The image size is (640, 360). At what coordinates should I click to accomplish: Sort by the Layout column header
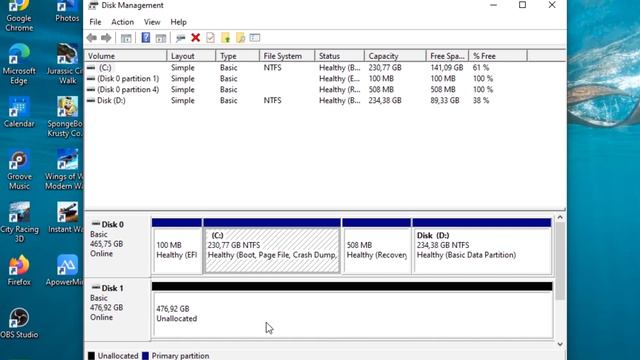click(x=191, y=56)
